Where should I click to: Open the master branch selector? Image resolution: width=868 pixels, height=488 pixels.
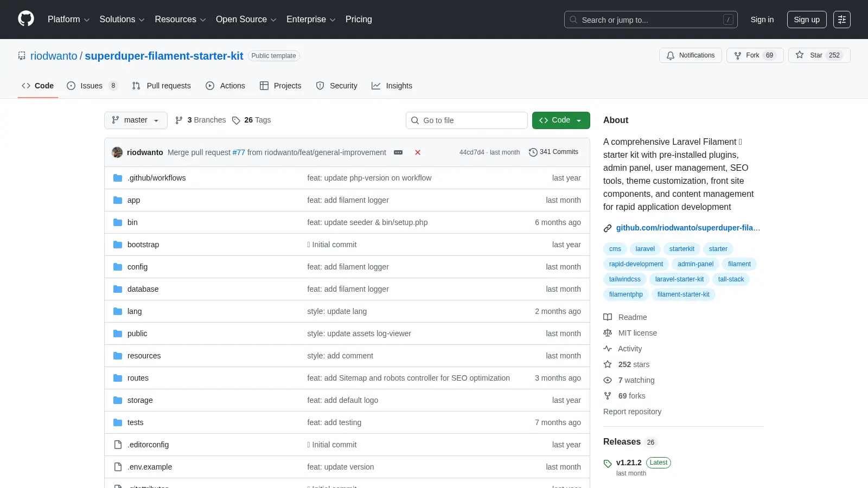coord(136,120)
